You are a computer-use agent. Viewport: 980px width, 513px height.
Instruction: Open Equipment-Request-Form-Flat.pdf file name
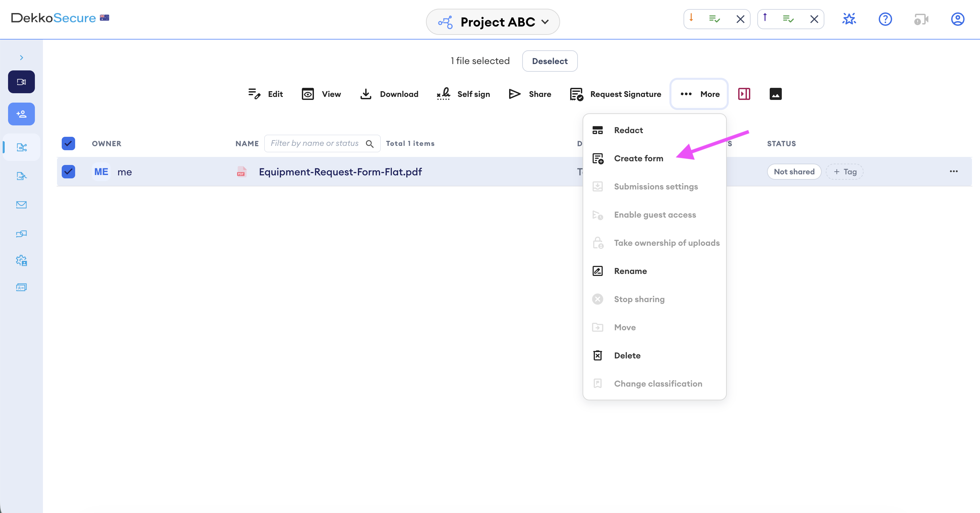pos(340,172)
